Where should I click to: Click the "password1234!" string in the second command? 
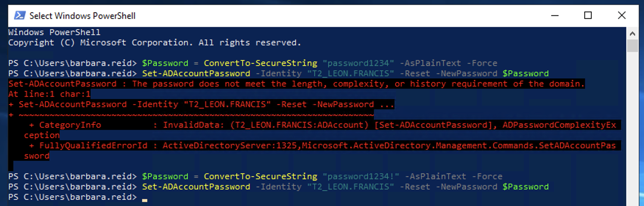click(361, 177)
